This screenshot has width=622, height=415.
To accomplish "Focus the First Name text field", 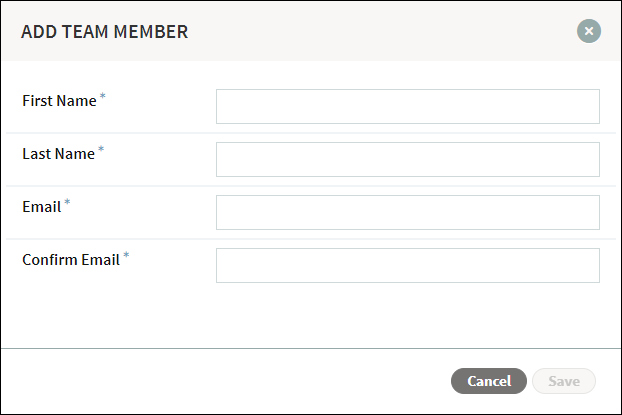I will (x=408, y=106).
